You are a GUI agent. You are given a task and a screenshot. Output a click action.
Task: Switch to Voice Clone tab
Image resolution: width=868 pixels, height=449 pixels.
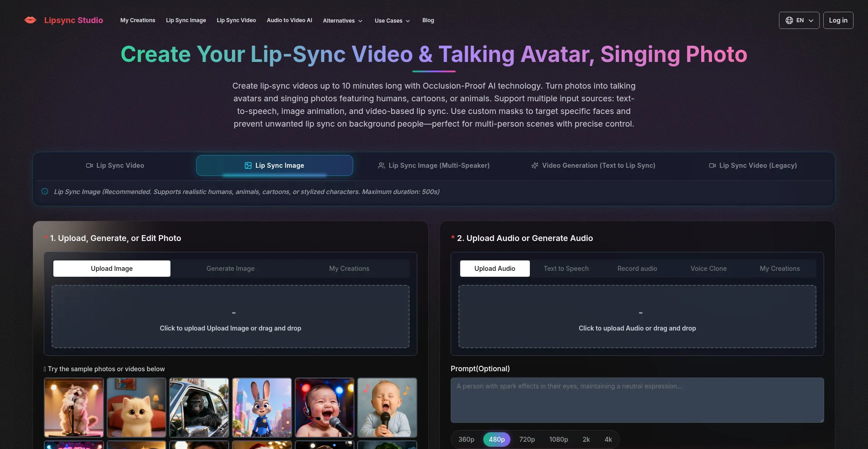(708, 269)
